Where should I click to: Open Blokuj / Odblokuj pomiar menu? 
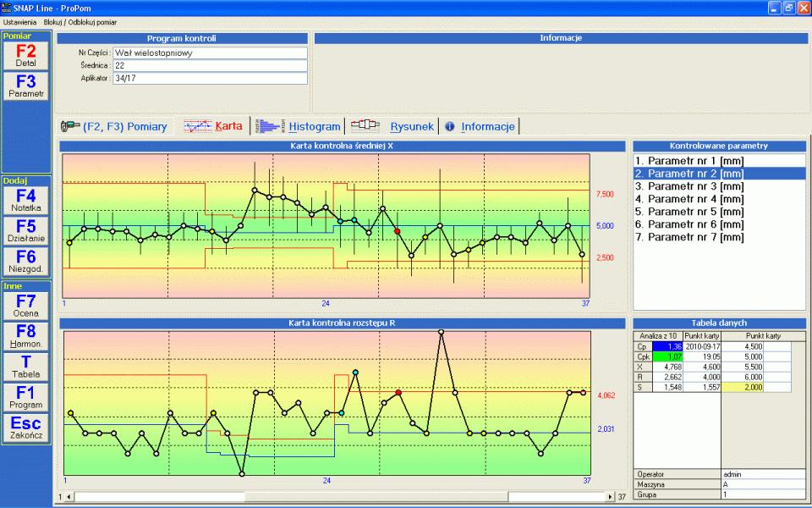pyautogui.click(x=80, y=22)
